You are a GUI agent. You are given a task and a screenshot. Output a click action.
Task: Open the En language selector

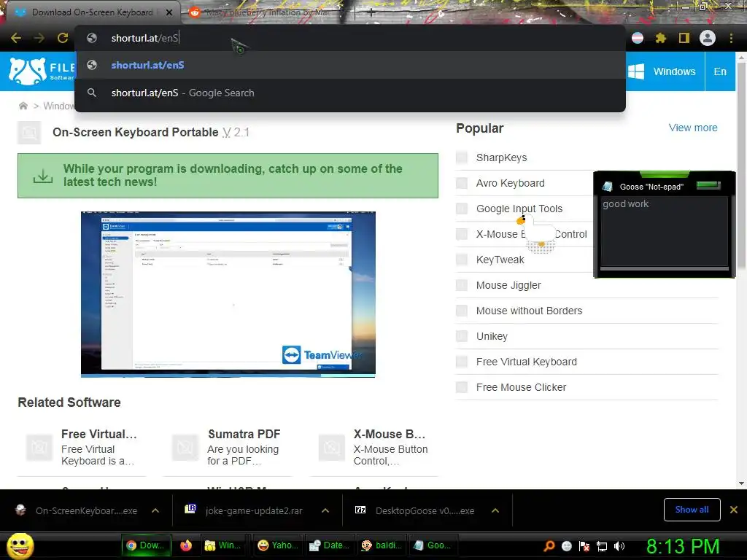pyautogui.click(x=720, y=71)
